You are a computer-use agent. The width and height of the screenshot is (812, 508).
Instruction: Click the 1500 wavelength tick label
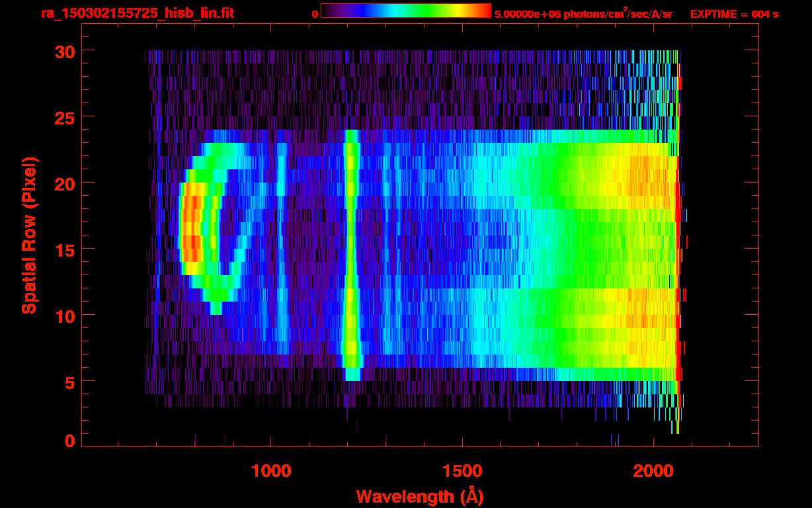(462, 471)
